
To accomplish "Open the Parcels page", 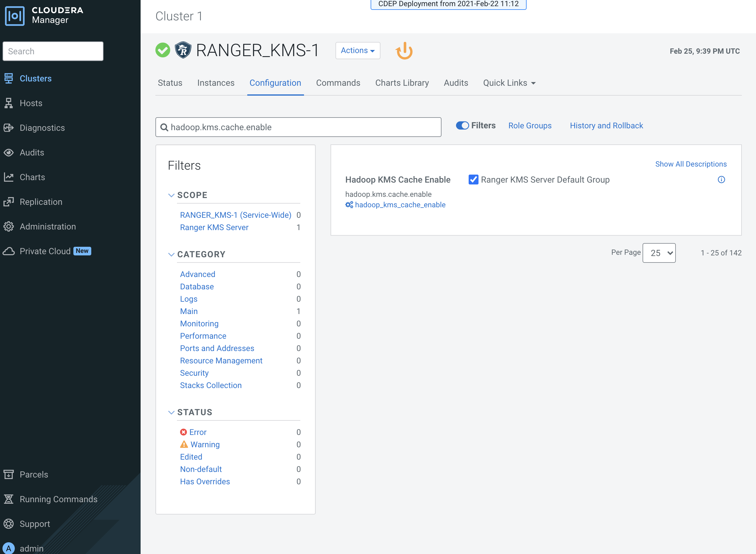I will pyautogui.click(x=34, y=474).
